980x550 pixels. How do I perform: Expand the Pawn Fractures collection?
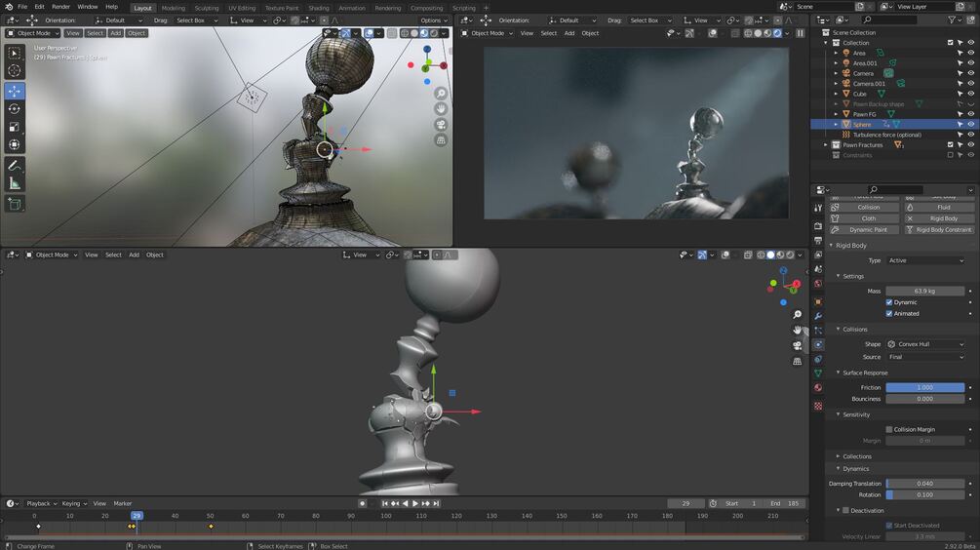(826, 145)
